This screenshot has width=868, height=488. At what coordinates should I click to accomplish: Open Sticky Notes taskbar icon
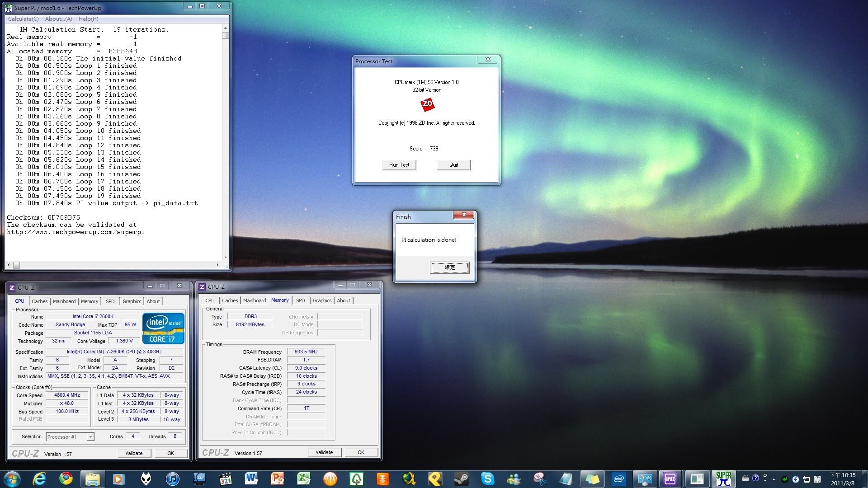(x=592, y=479)
